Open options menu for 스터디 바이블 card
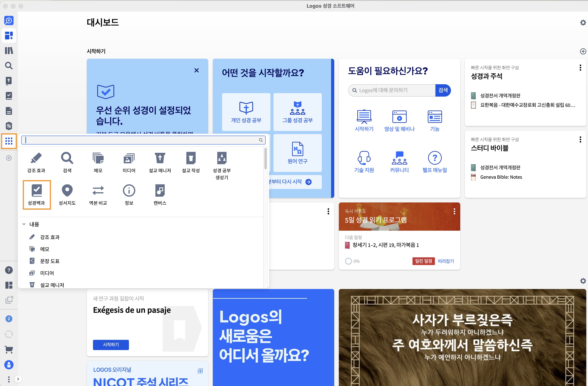The height and width of the screenshot is (386, 588). tap(580, 139)
